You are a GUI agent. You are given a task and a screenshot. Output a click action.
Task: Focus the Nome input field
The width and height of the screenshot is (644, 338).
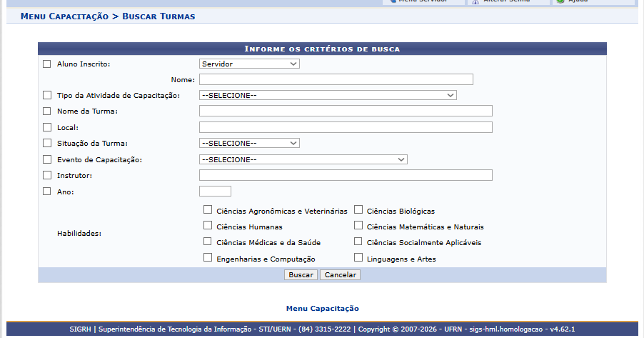click(336, 79)
